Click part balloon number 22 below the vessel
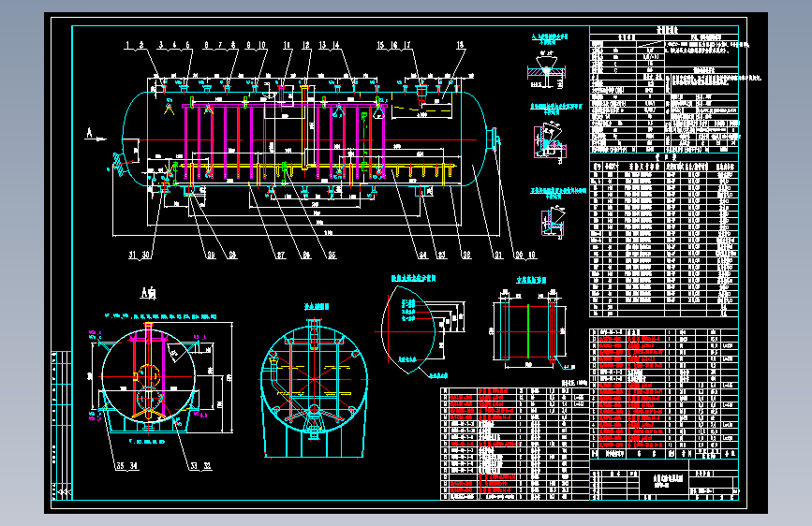Screen dimensions: 812x526 pyautogui.click(x=466, y=255)
